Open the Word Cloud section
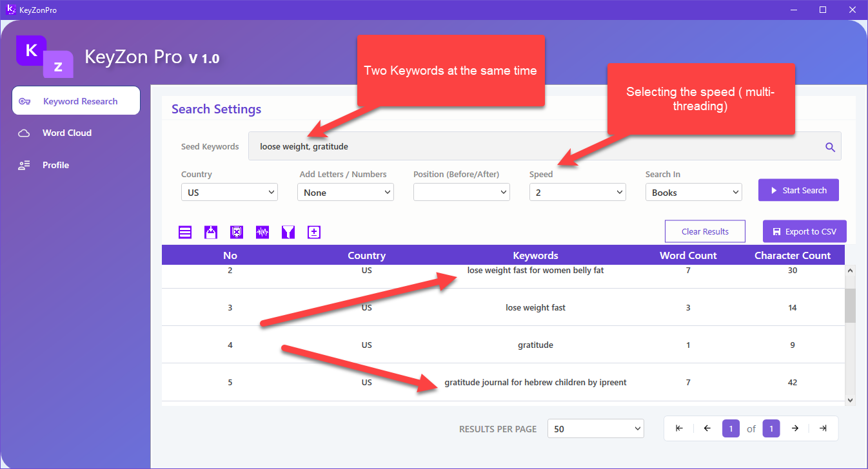 point(67,133)
